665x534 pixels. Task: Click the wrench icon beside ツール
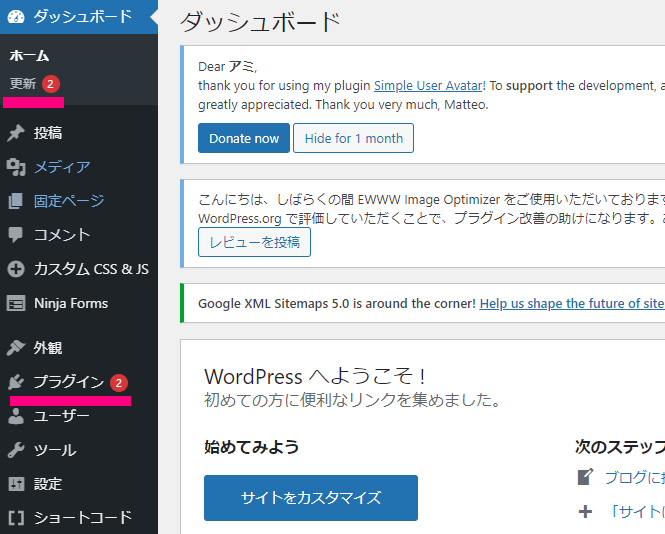[x=16, y=450]
